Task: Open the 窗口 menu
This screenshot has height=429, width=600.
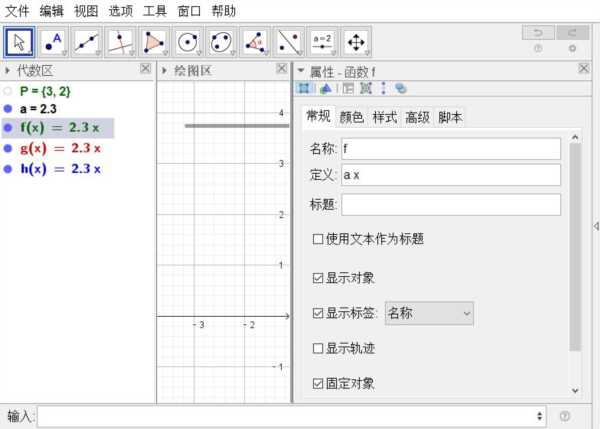Action: tap(189, 11)
